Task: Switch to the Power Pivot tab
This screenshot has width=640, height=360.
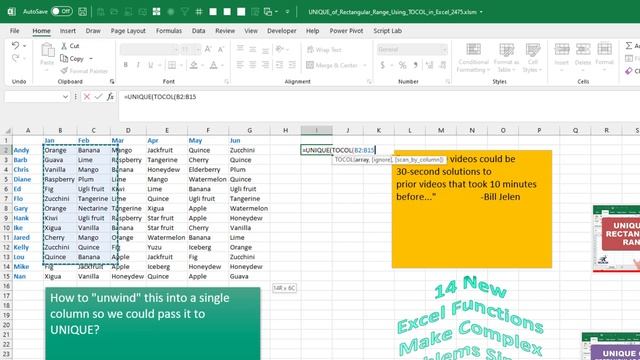Action: pos(346,31)
